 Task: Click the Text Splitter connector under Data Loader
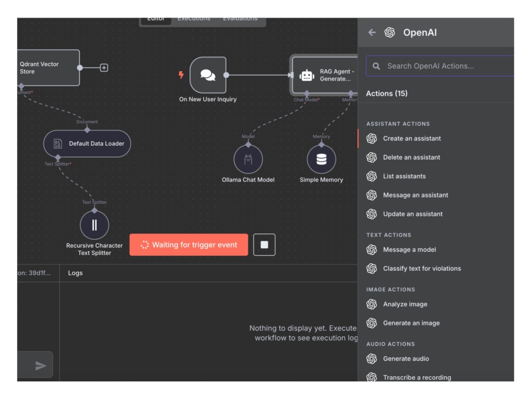pos(58,158)
